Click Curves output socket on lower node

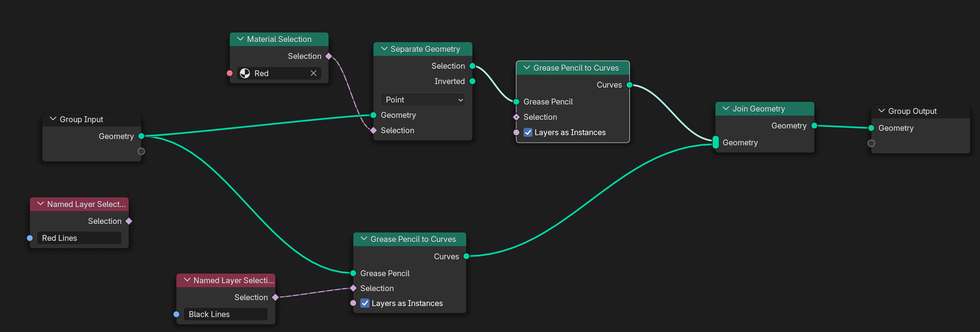[466, 257]
